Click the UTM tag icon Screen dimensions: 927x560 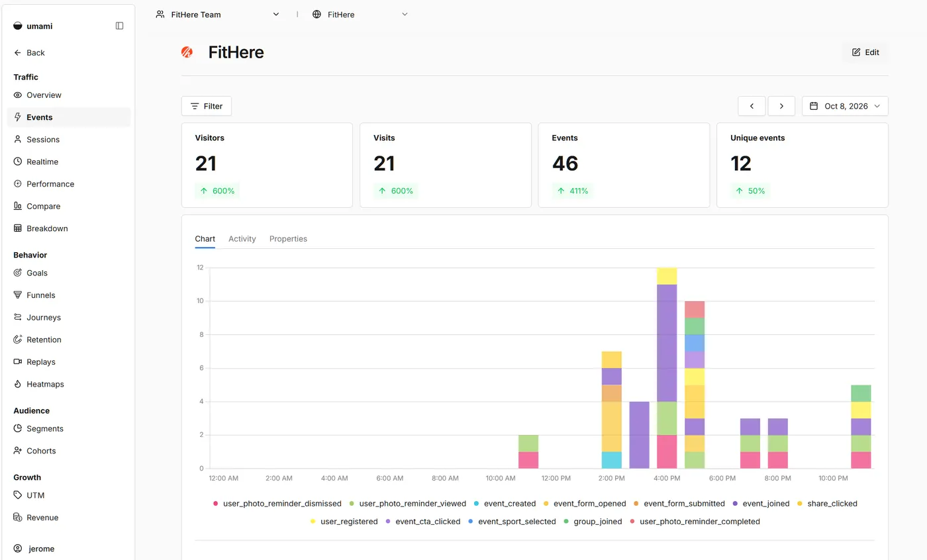click(x=18, y=495)
